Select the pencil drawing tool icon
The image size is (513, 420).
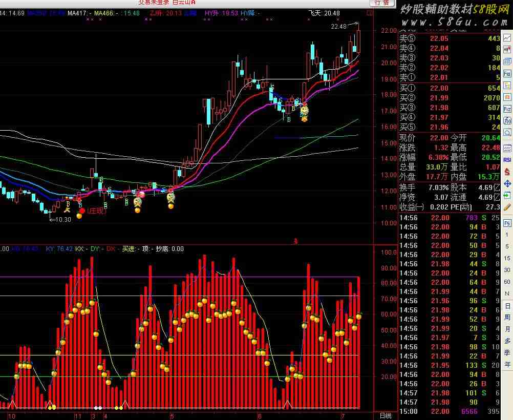[507, 207]
